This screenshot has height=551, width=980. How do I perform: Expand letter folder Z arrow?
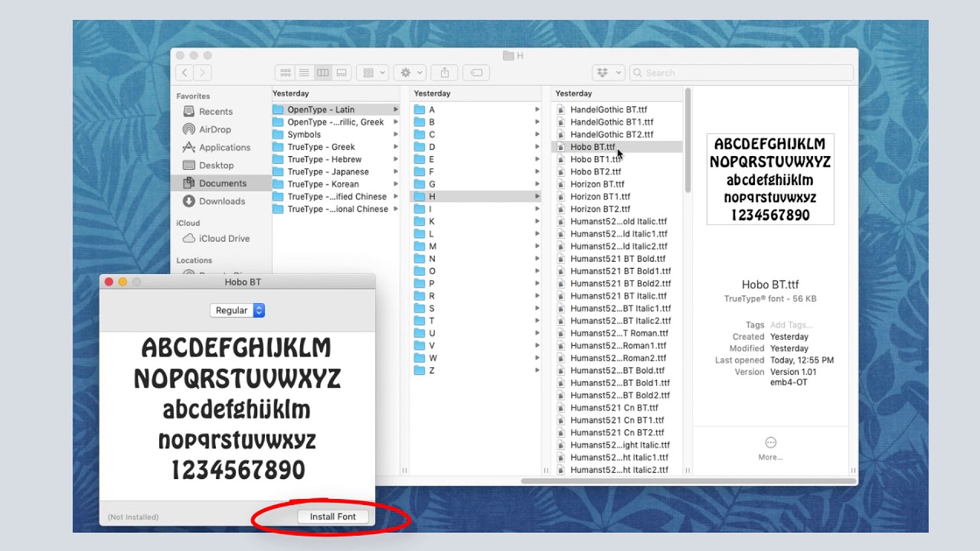pos(537,370)
